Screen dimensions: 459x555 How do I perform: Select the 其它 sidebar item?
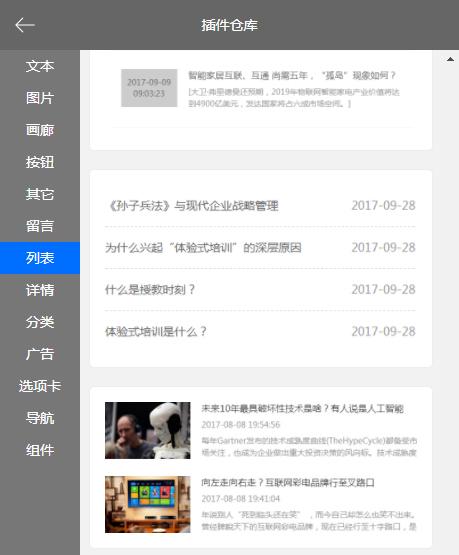click(x=40, y=194)
